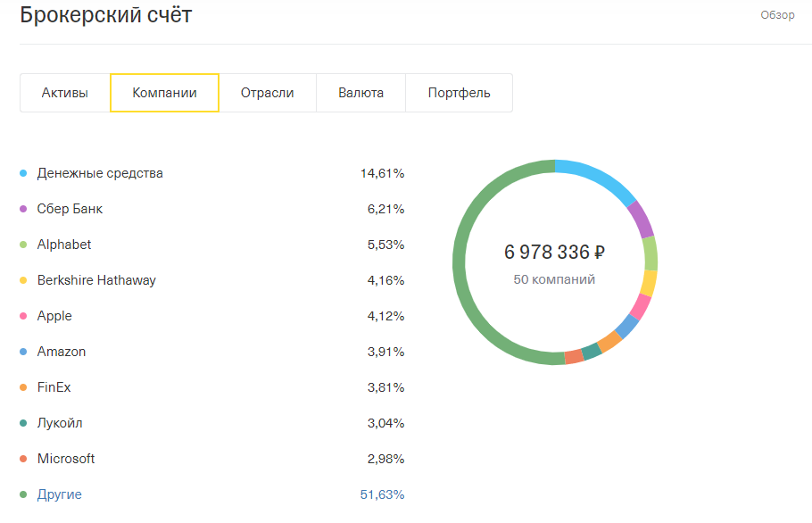This screenshot has width=812, height=523.
Task: Click the purple dot next to Сбер Банк
Action: point(23,209)
